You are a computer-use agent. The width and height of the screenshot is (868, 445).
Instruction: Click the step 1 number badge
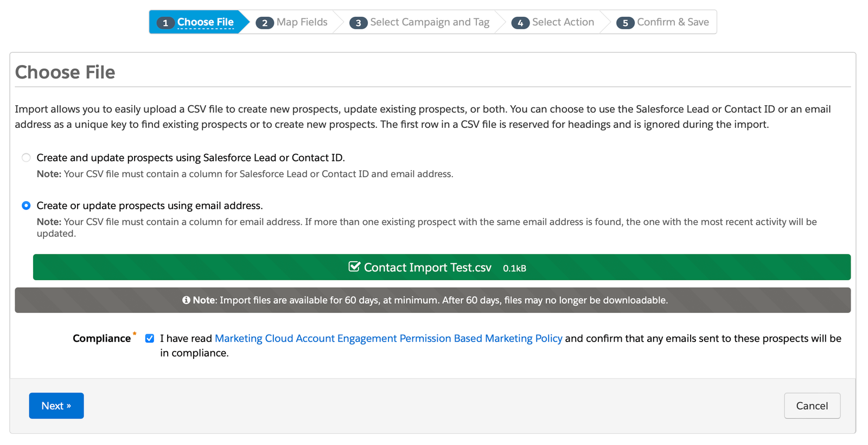click(x=165, y=23)
